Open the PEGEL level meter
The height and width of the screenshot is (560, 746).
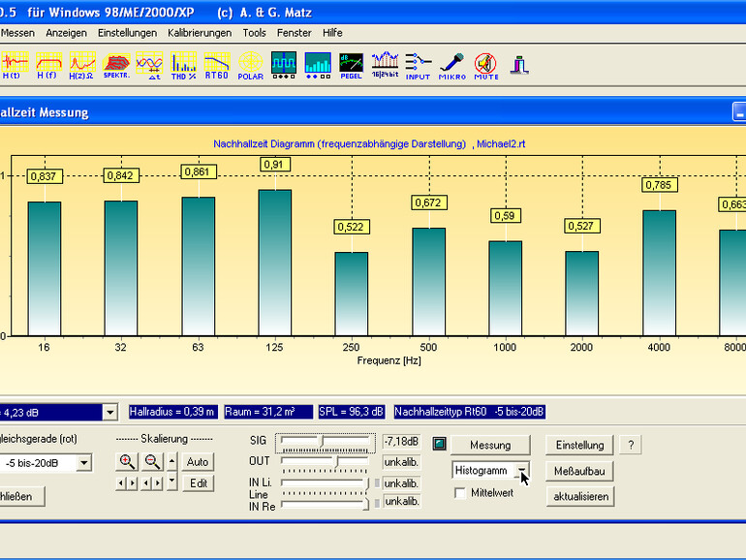point(352,65)
